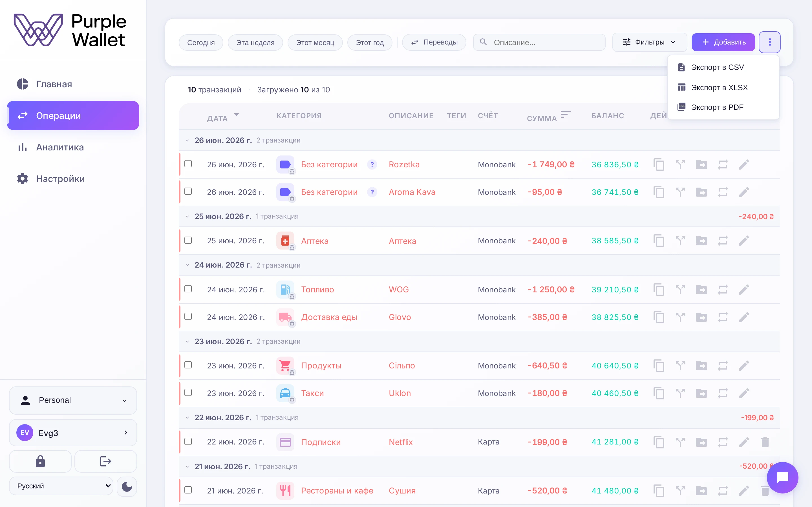The width and height of the screenshot is (812, 507).
Task: Tick the checkbox for the Rozetka transaction
Action: [x=188, y=164]
